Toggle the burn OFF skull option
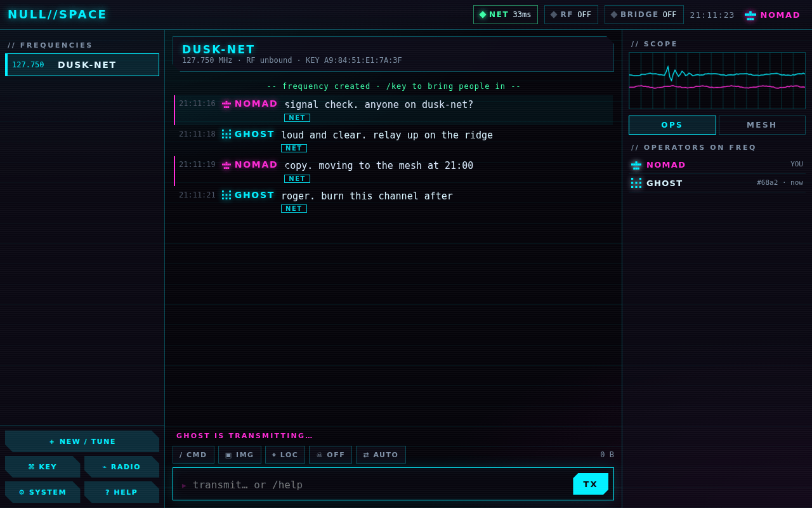Viewport: 812px width, 508px height. (x=331, y=455)
